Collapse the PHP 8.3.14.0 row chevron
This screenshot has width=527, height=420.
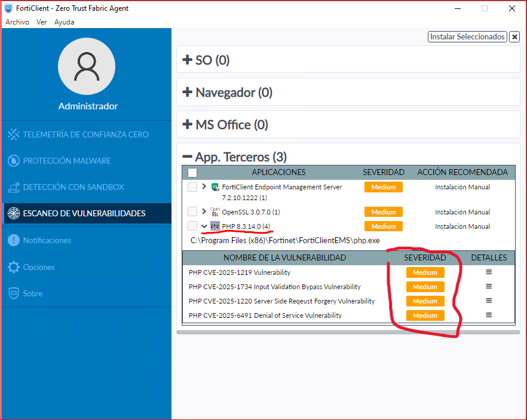[204, 226]
